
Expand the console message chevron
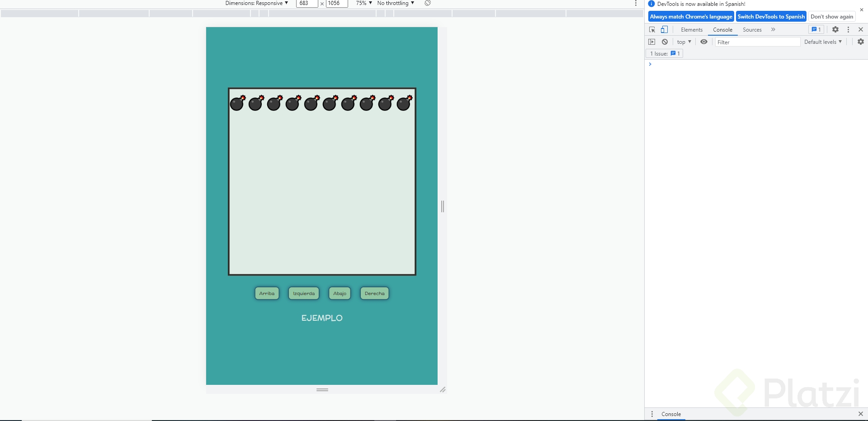point(650,64)
